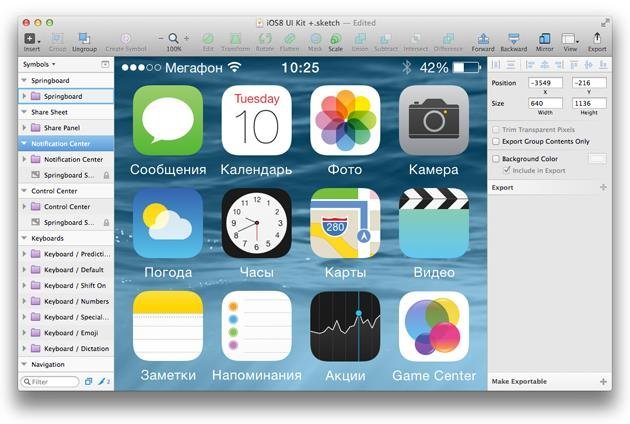Click the Game Center app icon
Image resolution: width=630 pixels, height=424 pixels.
coord(434,326)
